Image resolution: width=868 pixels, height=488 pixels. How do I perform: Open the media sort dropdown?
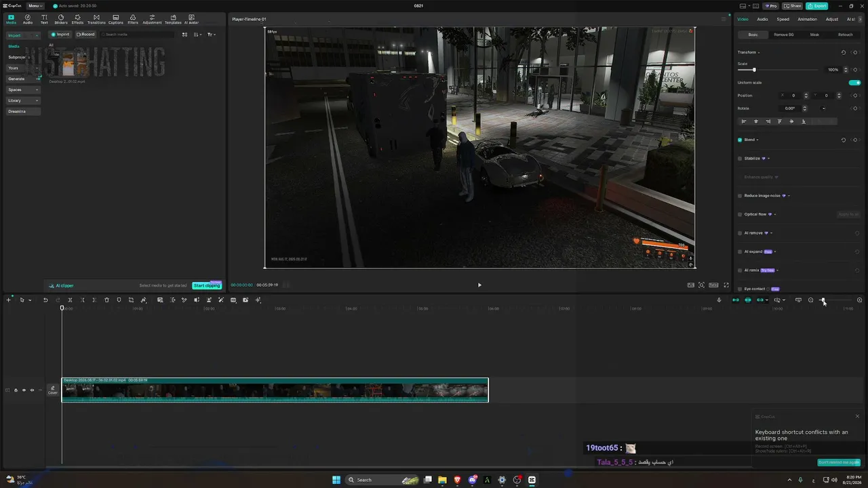coord(197,35)
